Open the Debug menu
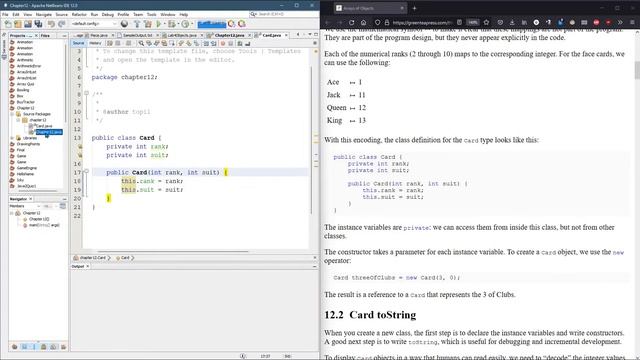The height and width of the screenshot is (360, 640). [x=108, y=14]
